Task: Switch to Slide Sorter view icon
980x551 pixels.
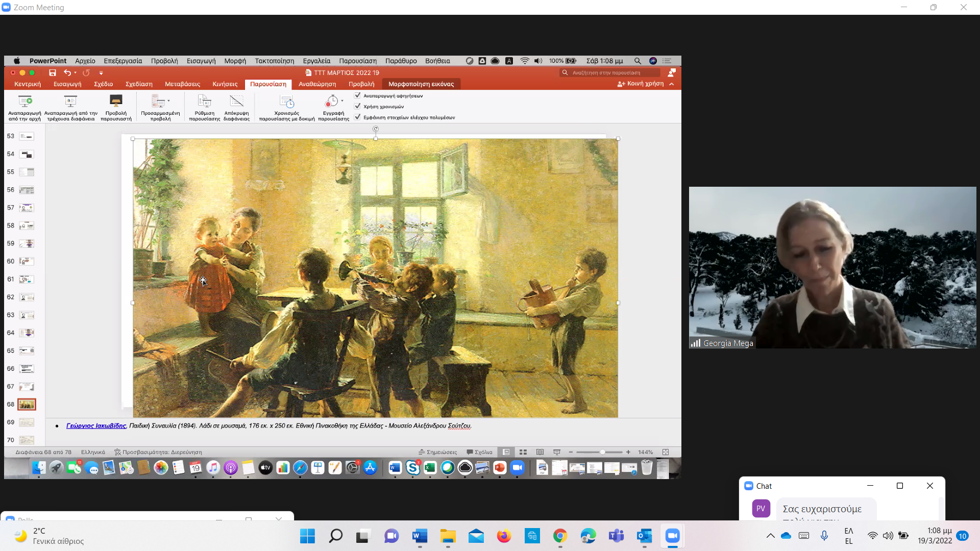Action: pyautogui.click(x=523, y=452)
